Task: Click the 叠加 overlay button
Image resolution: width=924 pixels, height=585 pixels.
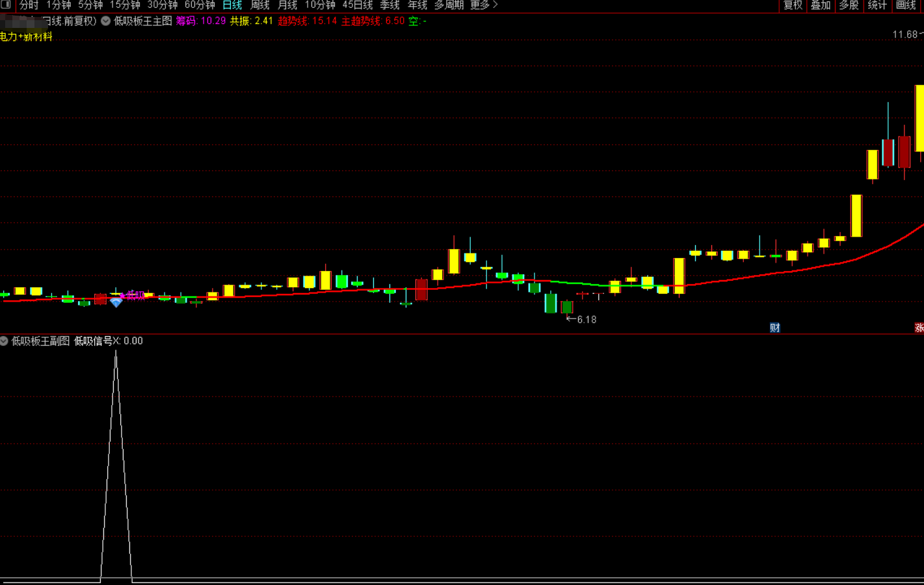Action: tap(821, 5)
